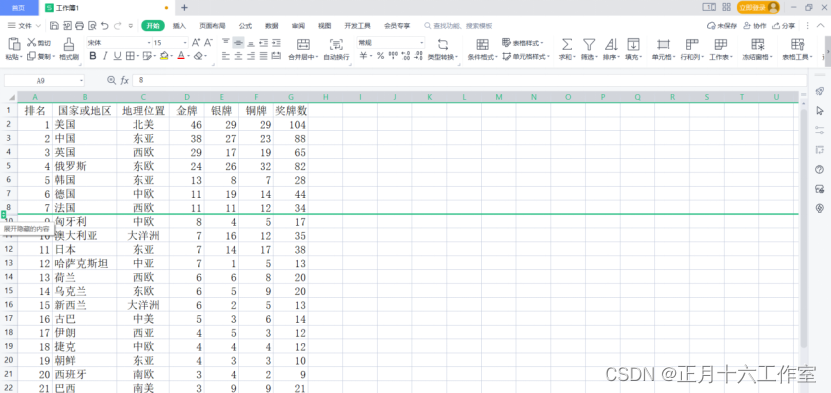Toggle Italic formatting
The width and height of the screenshot is (831, 393).
(x=105, y=56)
